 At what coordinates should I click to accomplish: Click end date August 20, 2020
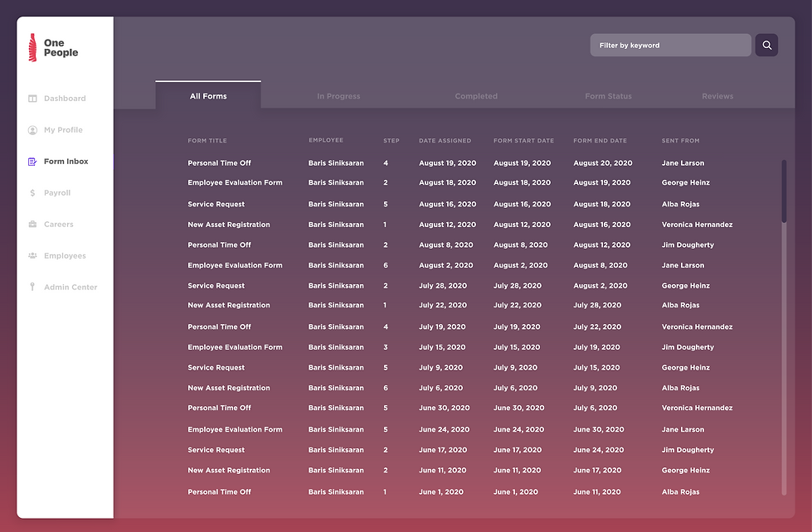tap(603, 163)
